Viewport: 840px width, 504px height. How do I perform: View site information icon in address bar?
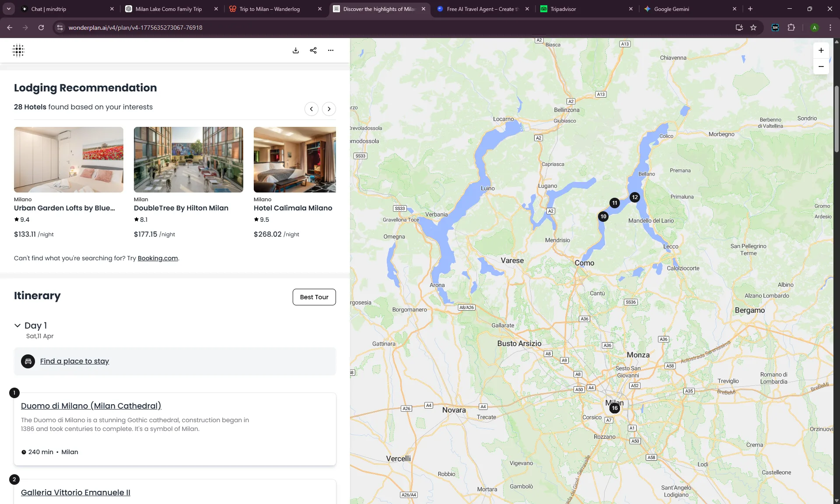(x=60, y=28)
